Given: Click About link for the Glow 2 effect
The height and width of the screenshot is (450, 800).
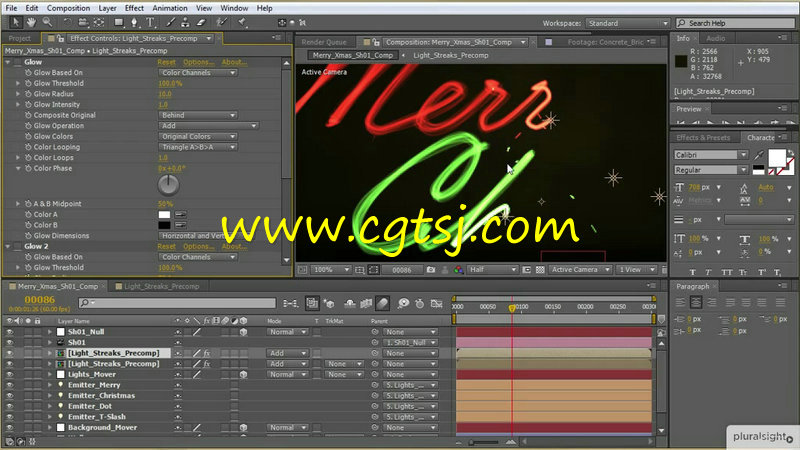Looking at the screenshot, I should coord(234,246).
